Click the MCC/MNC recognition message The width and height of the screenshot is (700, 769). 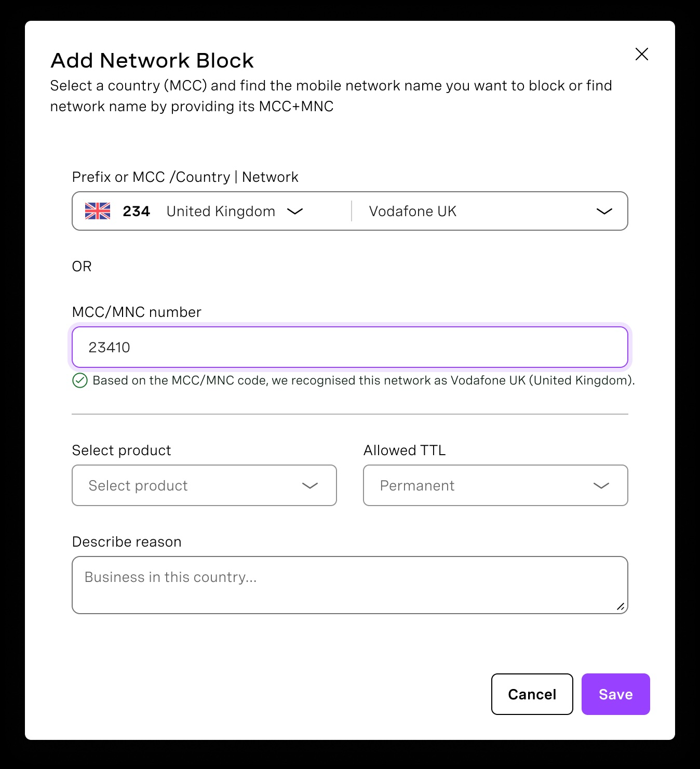click(363, 380)
